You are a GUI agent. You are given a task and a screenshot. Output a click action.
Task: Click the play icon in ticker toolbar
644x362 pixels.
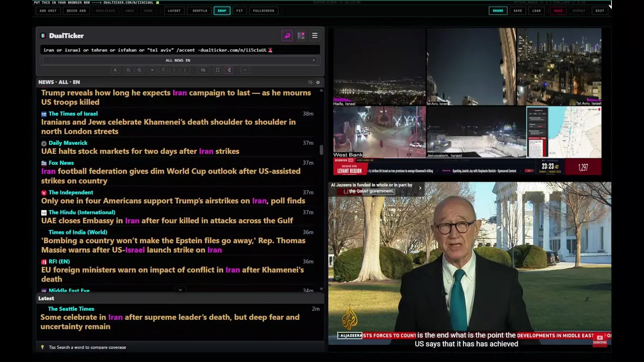click(152, 70)
